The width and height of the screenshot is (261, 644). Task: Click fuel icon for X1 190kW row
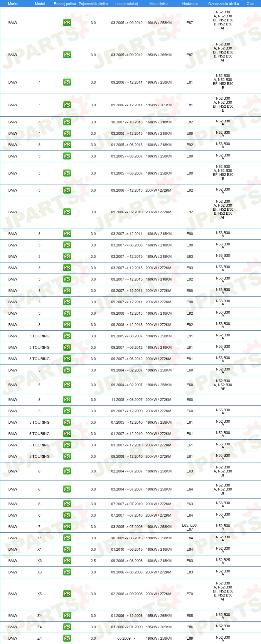point(67,538)
